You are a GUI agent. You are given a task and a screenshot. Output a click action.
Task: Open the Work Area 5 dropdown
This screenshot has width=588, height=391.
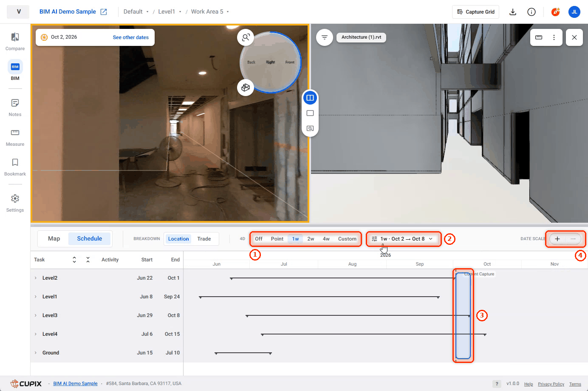tap(210, 12)
